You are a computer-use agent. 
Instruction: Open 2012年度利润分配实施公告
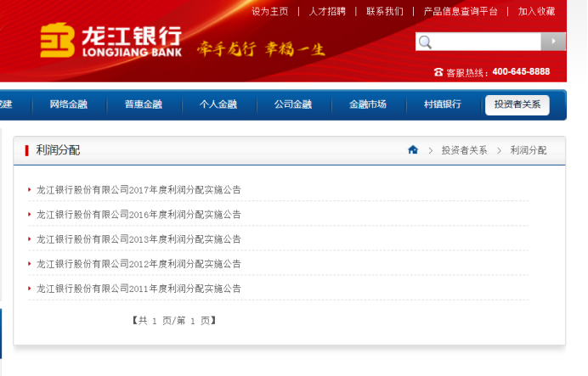(x=139, y=264)
